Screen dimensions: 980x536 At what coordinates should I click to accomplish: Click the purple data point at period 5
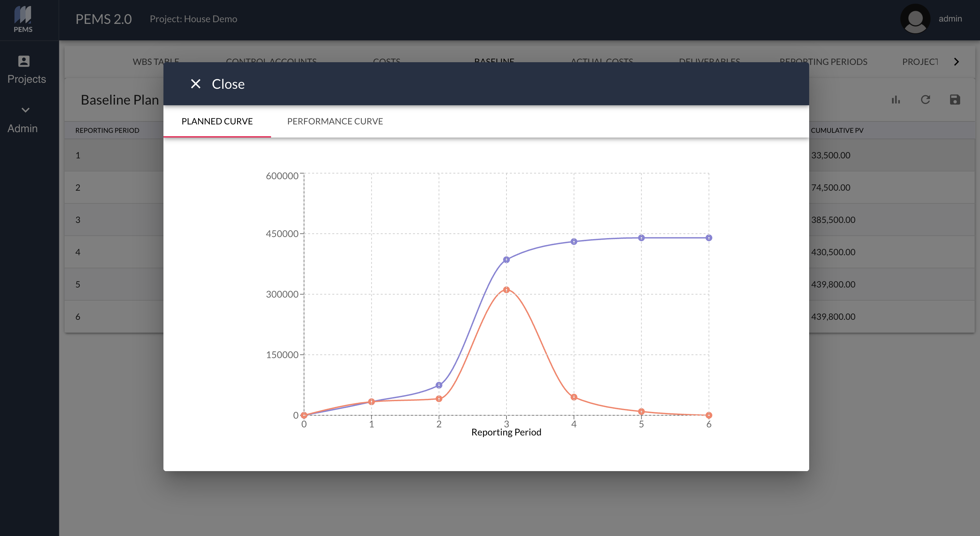click(x=641, y=238)
